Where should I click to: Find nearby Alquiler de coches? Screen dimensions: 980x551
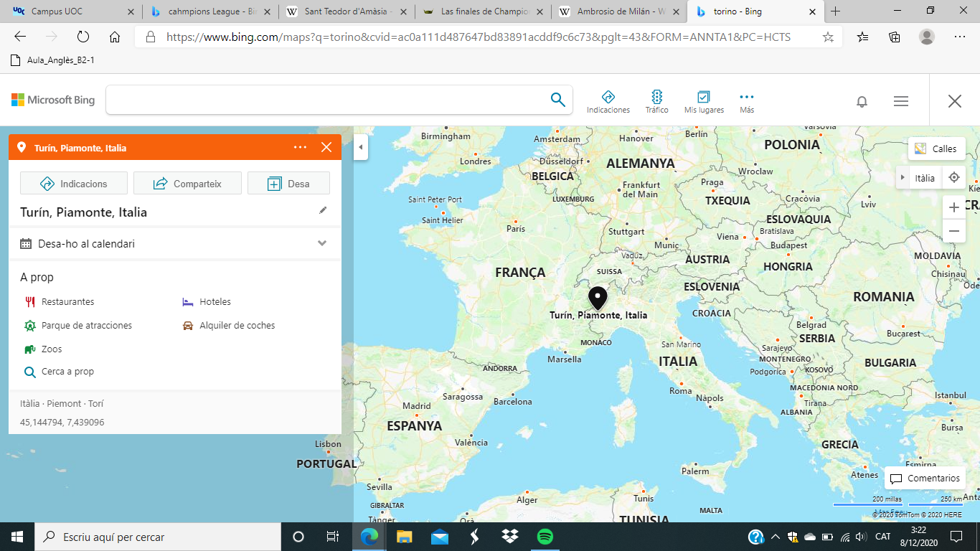(x=229, y=325)
